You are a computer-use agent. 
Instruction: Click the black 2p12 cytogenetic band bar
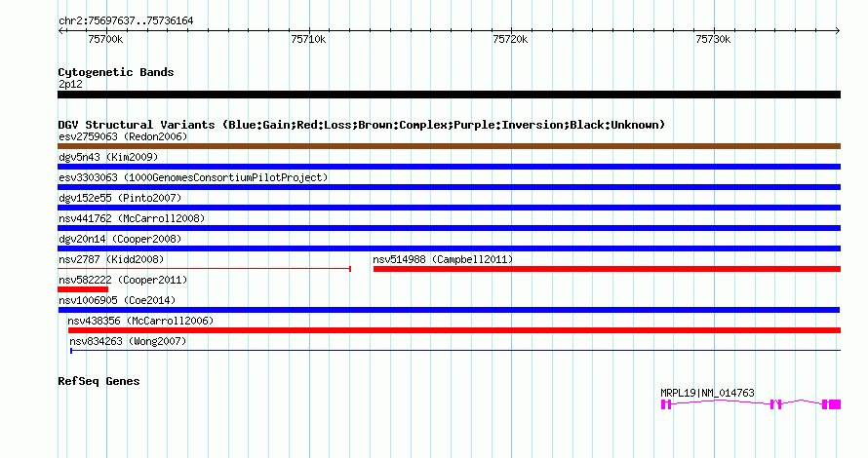tap(449, 95)
